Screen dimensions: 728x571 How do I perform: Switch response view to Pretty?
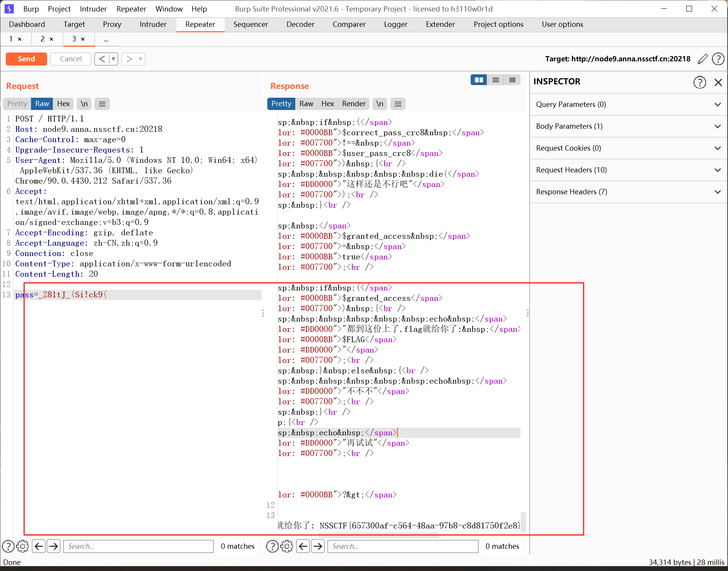(x=281, y=104)
